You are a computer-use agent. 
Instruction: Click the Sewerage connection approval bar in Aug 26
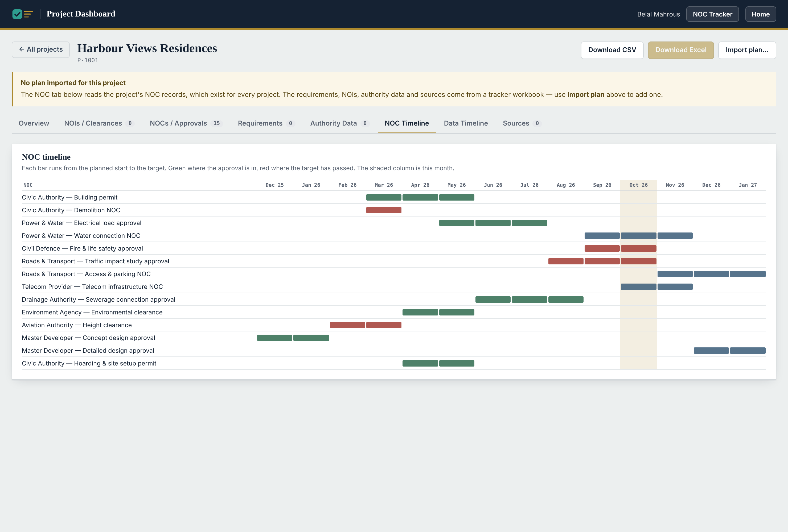click(x=565, y=300)
